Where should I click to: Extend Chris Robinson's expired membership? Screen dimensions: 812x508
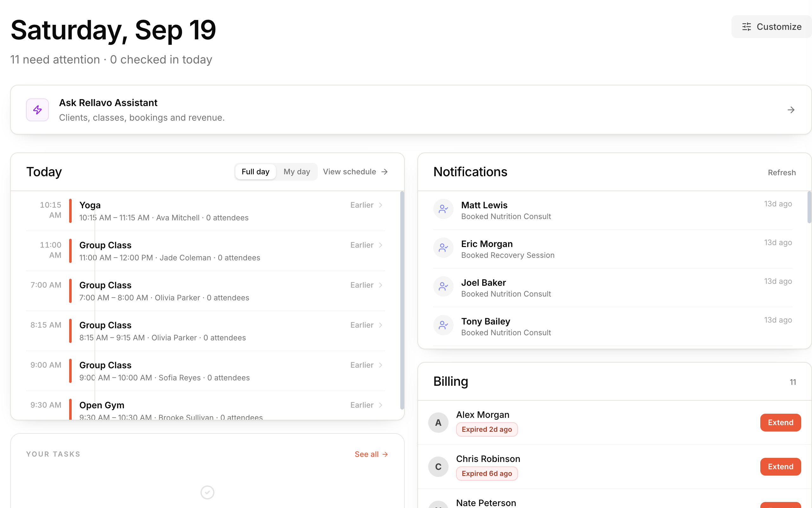pos(781,466)
